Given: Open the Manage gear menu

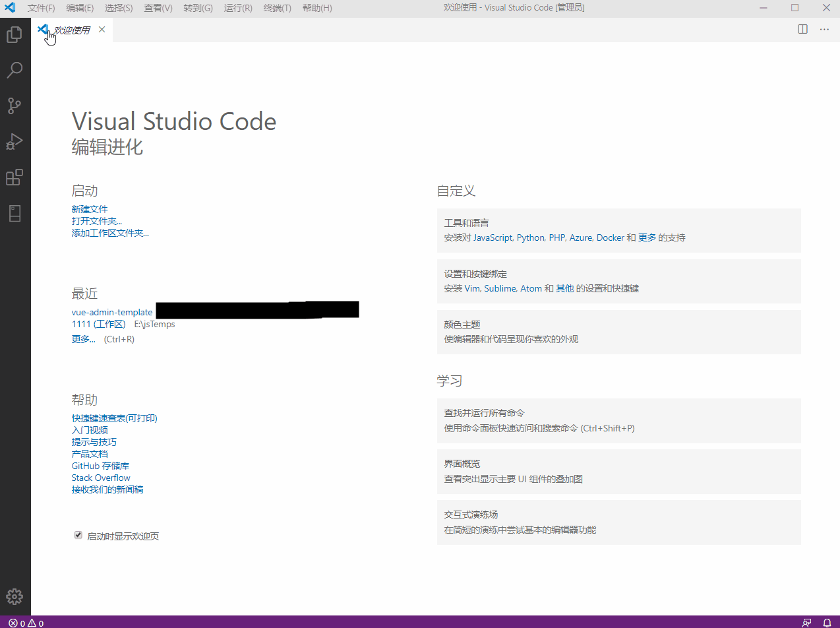Looking at the screenshot, I should [x=15, y=597].
